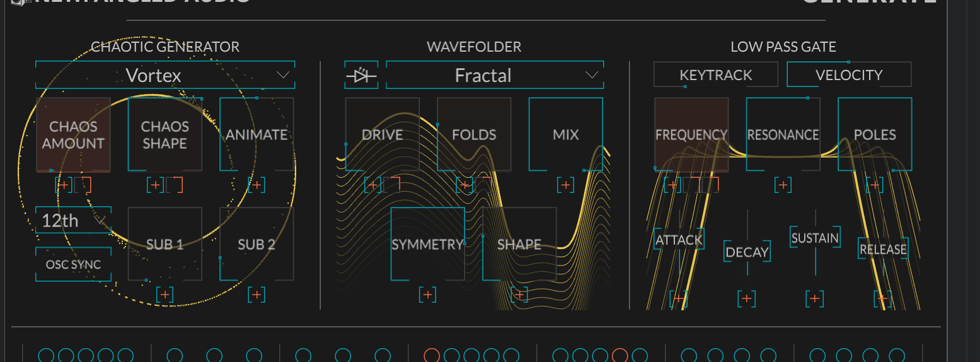Screen dimensions: 980x362
Task: Click the plus icon under RESONANCE
Action: coord(783,185)
